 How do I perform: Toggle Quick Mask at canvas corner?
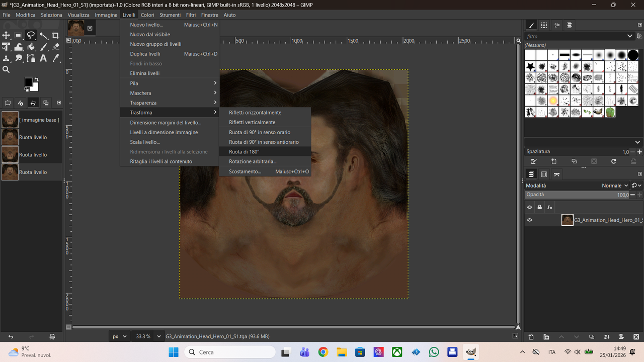pos(69,327)
